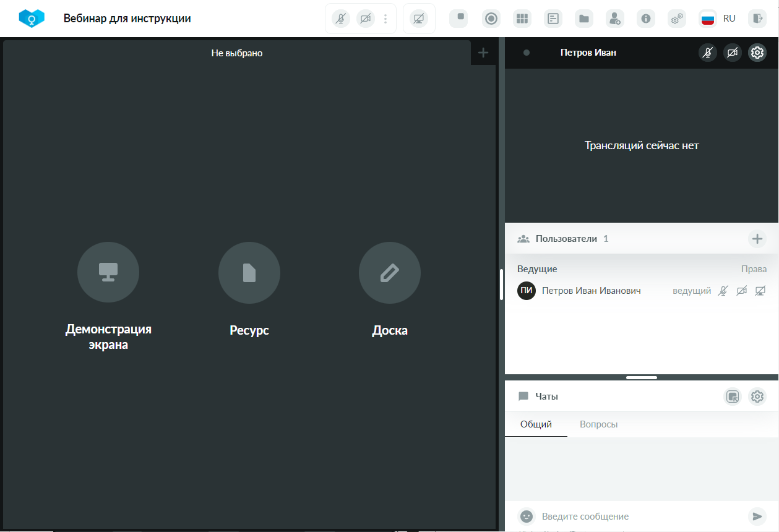The height and width of the screenshot is (532, 779).
Task: Open the three-dot media options menu
Action: pyautogui.click(x=385, y=19)
